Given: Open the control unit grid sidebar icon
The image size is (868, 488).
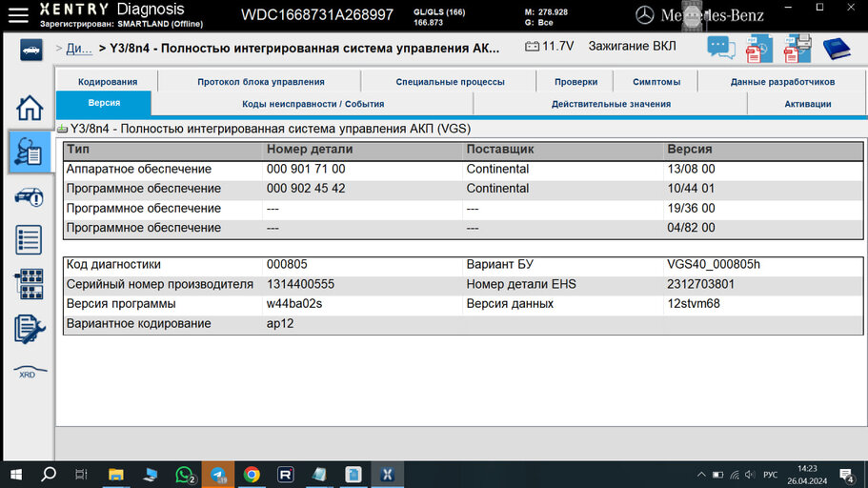Looking at the screenshot, I should 29,284.
